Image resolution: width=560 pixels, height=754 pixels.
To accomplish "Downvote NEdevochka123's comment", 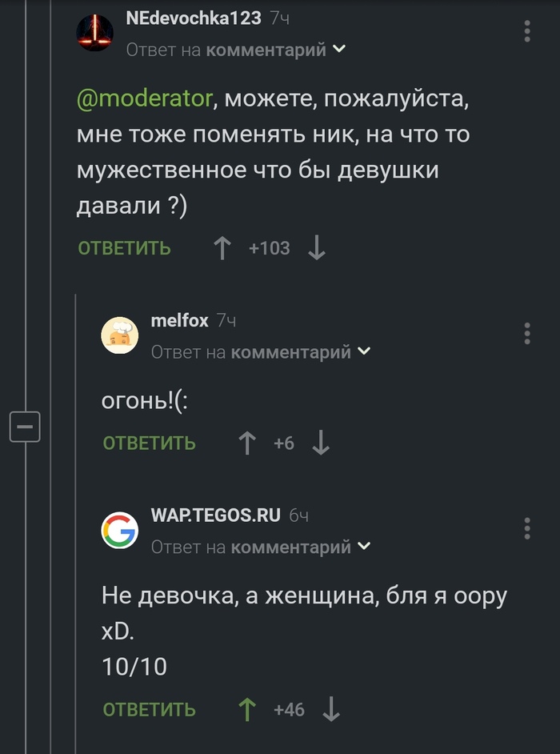I will point(317,249).
